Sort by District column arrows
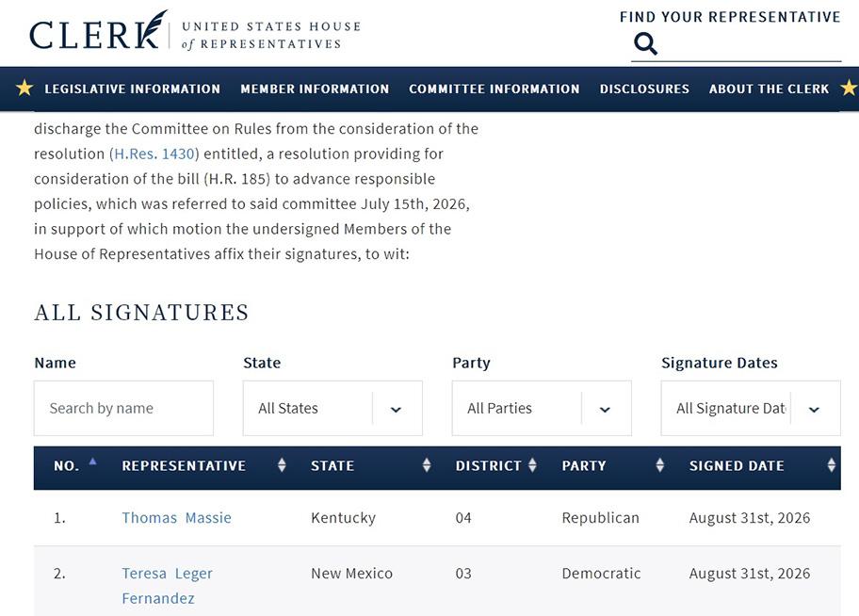The height and width of the screenshot is (616, 859). (532, 465)
